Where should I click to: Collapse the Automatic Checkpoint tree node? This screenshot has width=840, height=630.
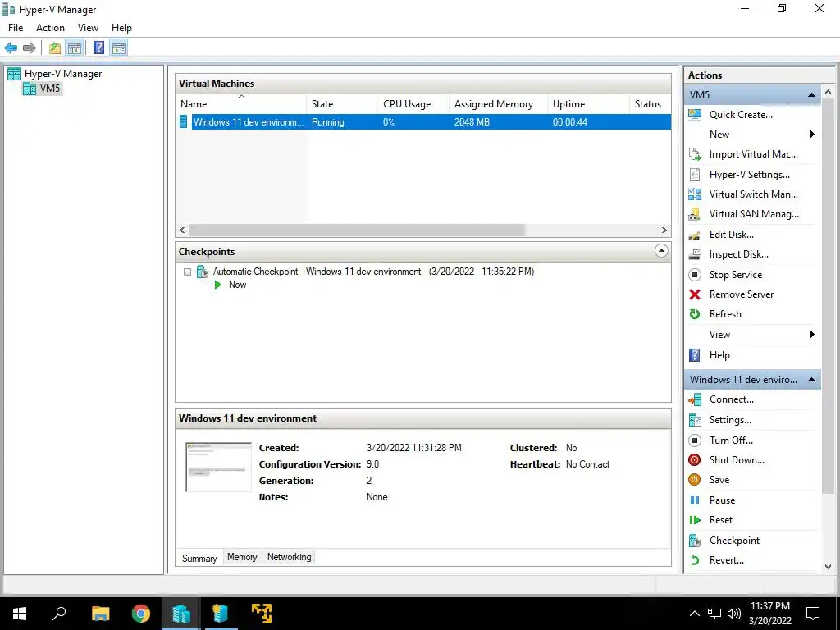click(187, 272)
